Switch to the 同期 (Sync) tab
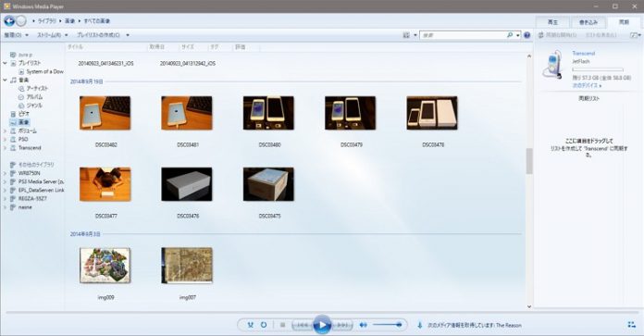Viewport: 644px width, 336px height. tap(624, 22)
